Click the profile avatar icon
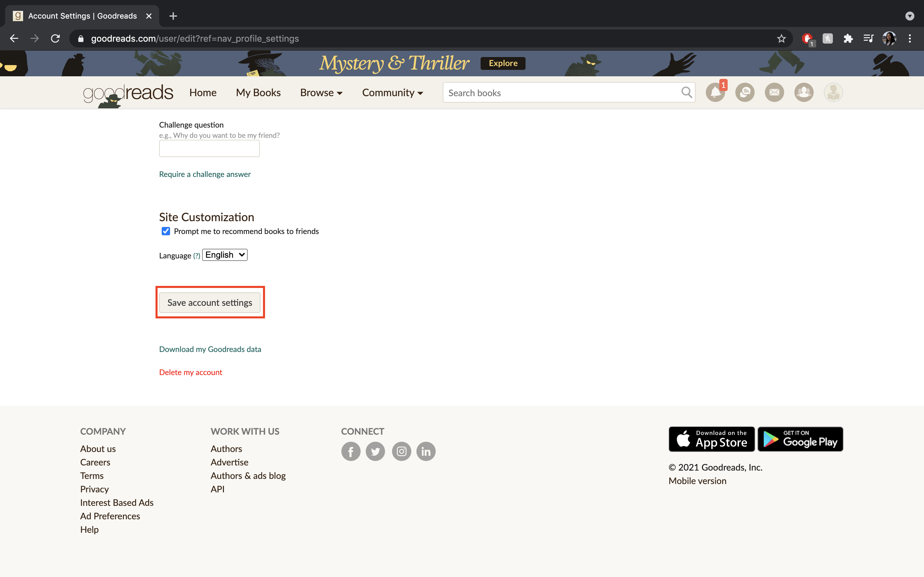The height and width of the screenshot is (577, 924). coord(833,92)
